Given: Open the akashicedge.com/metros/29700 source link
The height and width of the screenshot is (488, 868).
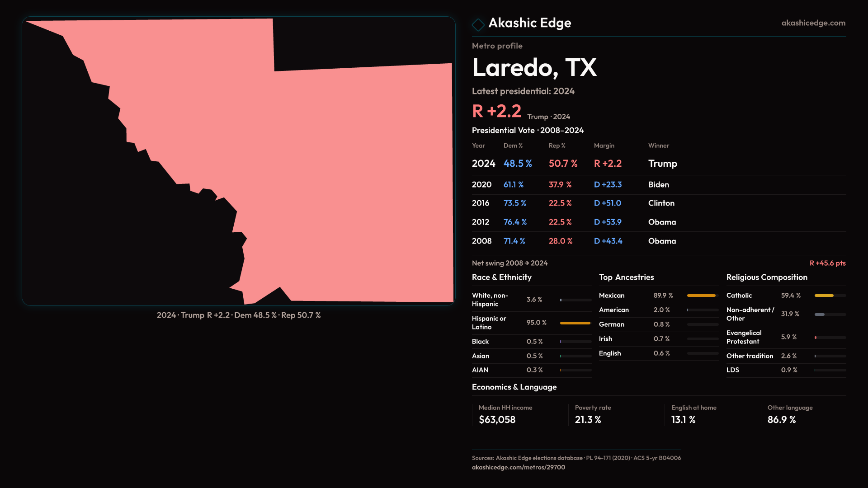Looking at the screenshot, I should click(518, 467).
